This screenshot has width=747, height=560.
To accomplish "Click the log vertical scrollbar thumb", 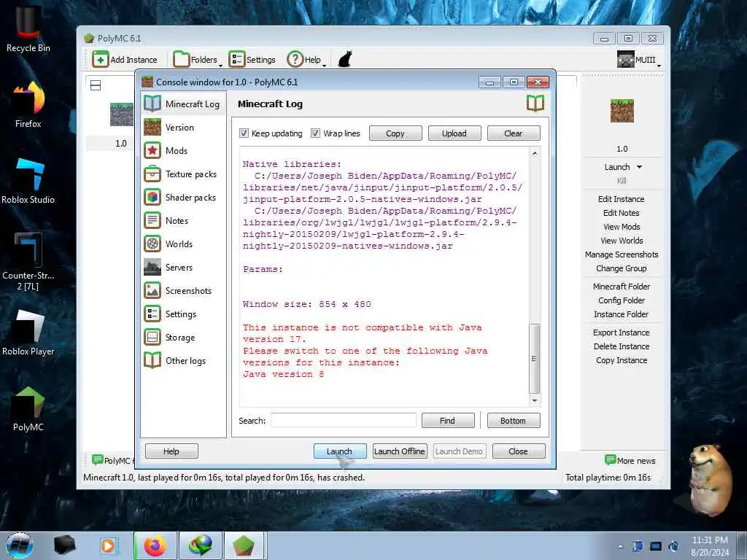I will coord(535,359).
